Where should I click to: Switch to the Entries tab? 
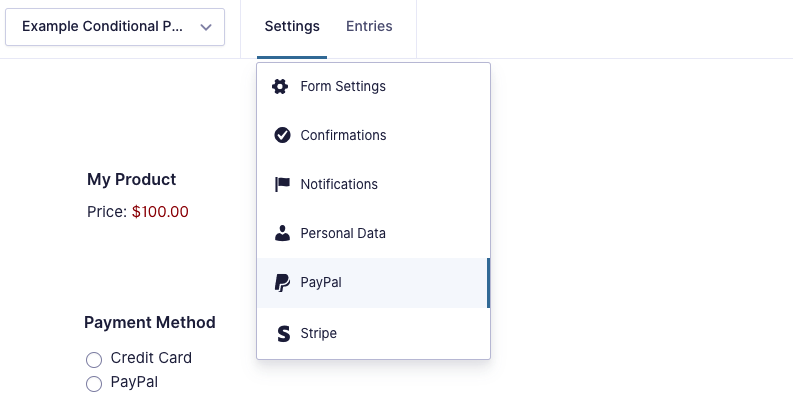coord(369,26)
